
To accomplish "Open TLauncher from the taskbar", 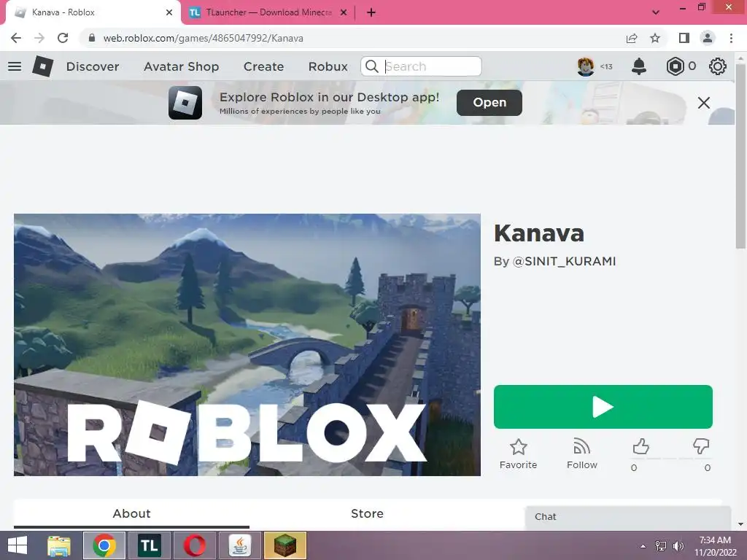I will click(149, 545).
